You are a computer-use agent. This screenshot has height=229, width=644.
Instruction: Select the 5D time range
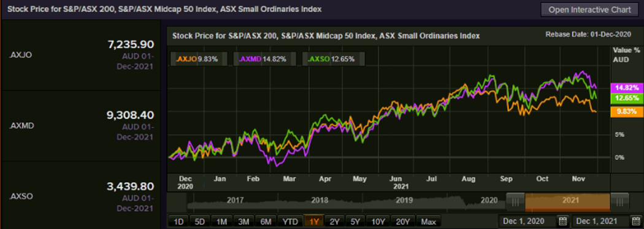point(200,222)
